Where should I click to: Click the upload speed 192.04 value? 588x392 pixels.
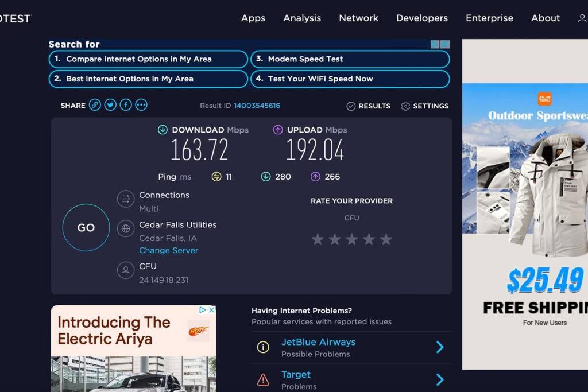(315, 150)
